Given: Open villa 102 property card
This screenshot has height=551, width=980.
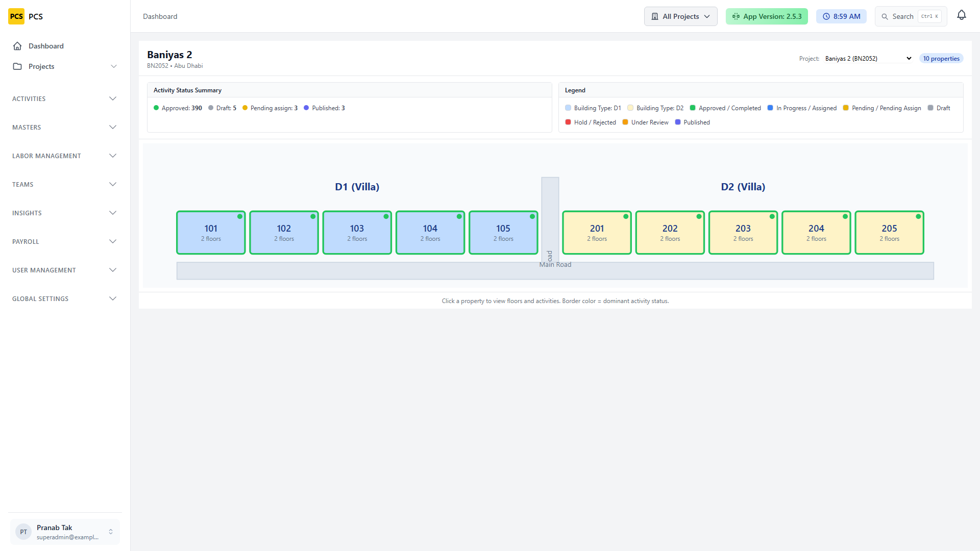Looking at the screenshot, I should click(x=284, y=233).
